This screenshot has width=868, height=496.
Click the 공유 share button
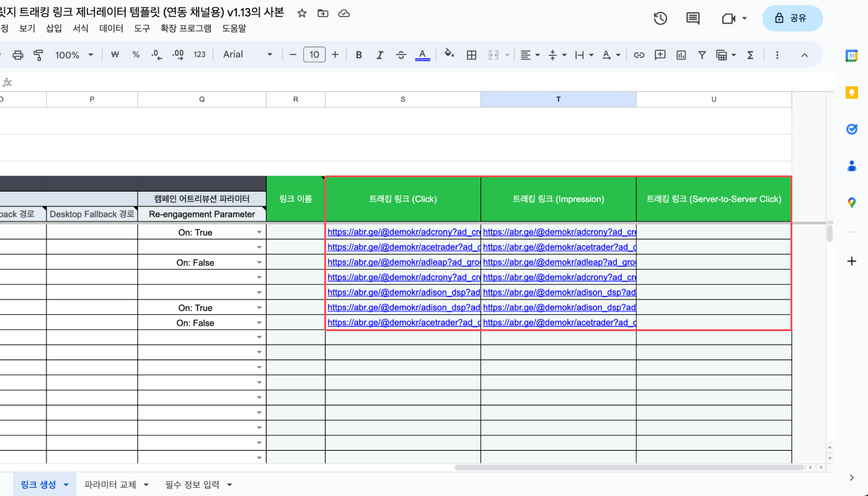792,19
